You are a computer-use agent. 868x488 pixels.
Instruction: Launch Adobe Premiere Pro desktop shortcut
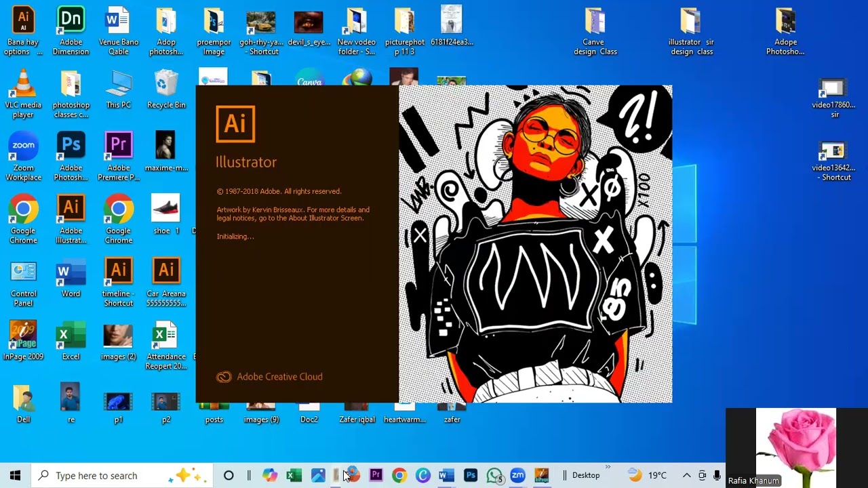(118, 157)
